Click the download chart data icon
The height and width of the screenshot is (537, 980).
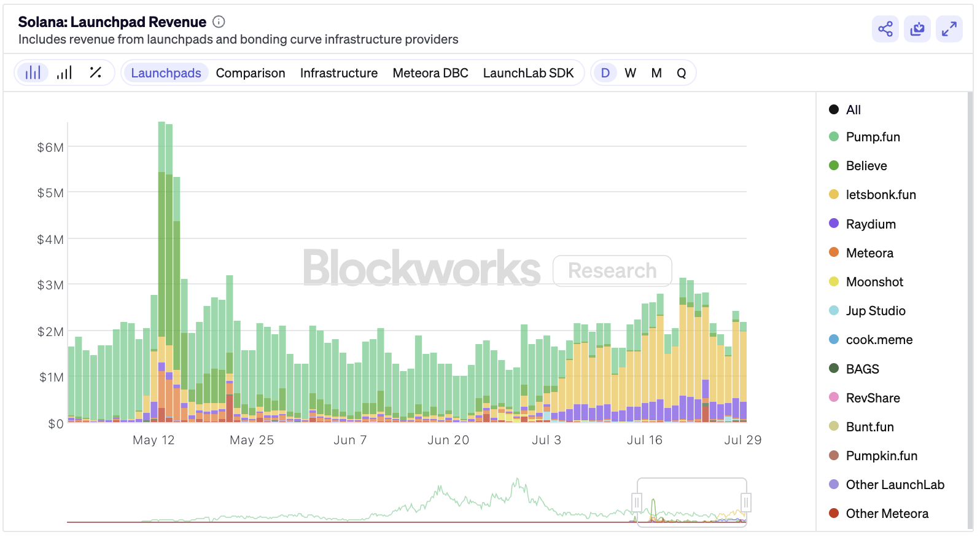click(917, 29)
